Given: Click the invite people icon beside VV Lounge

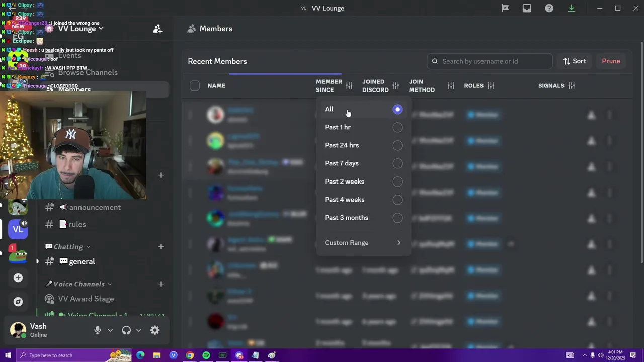Looking at the screenshot, I should pyautogui.click(x=157, y=29).
